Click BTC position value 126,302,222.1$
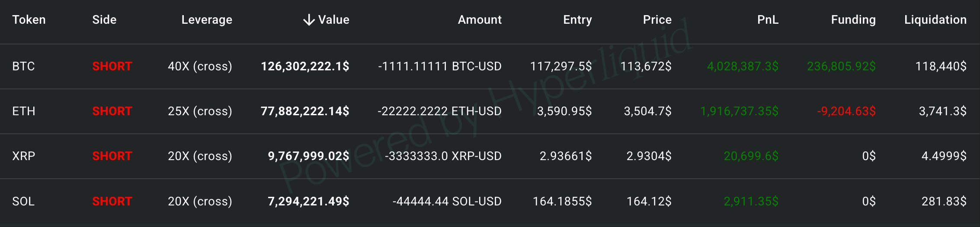This screenshot has width=980, height=227. 305,66
